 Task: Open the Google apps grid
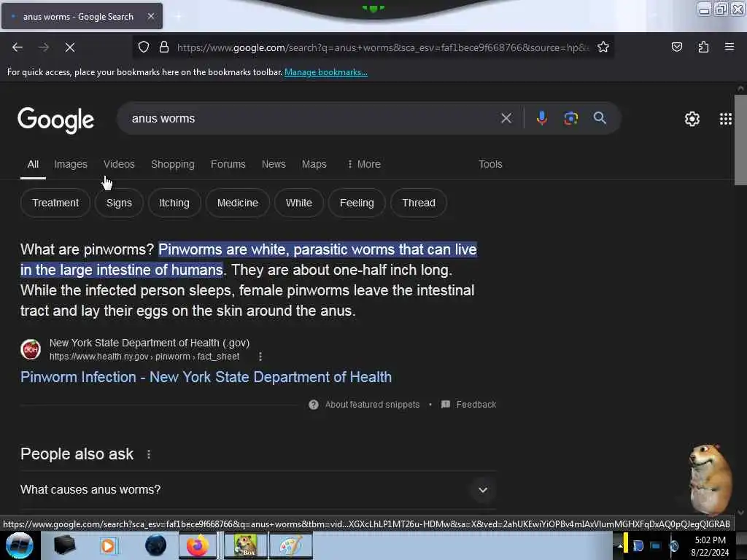725,119
